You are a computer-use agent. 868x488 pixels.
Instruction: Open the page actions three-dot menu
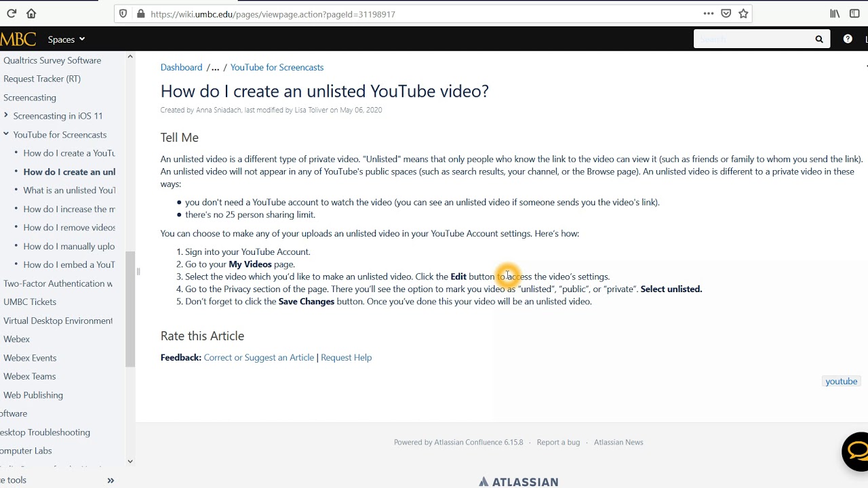(709, 14)
